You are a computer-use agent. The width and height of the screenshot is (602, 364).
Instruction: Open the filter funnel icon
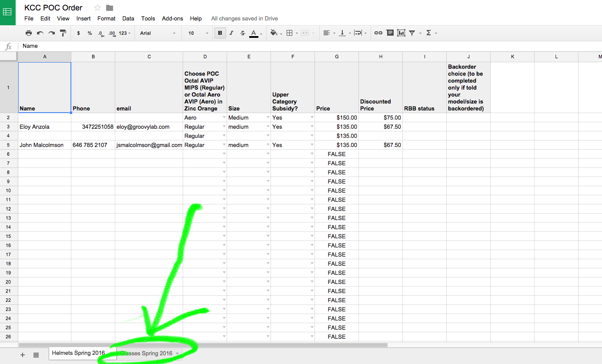tap(412, 33)
